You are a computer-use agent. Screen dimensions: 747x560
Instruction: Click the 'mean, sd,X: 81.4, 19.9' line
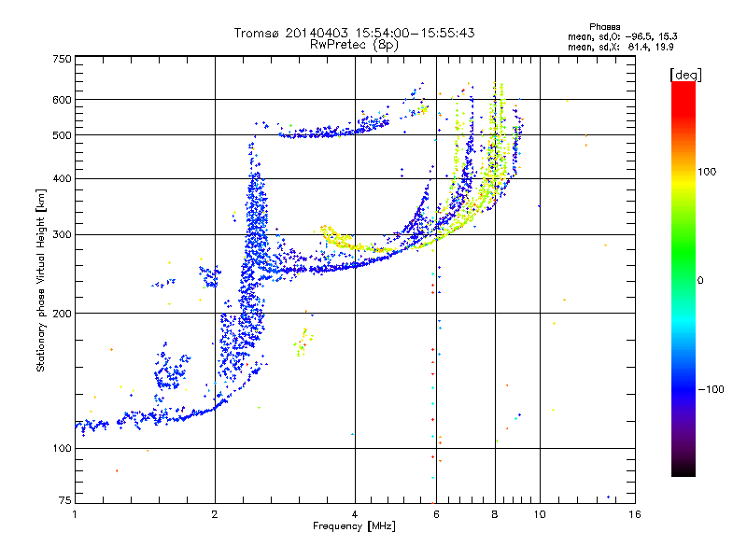(x=621, y=47)
